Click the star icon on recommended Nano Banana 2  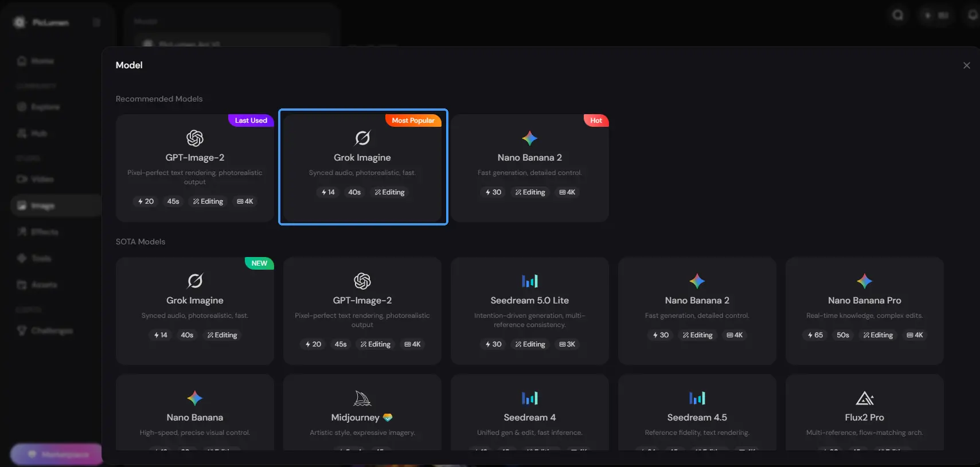click(530, 138)
